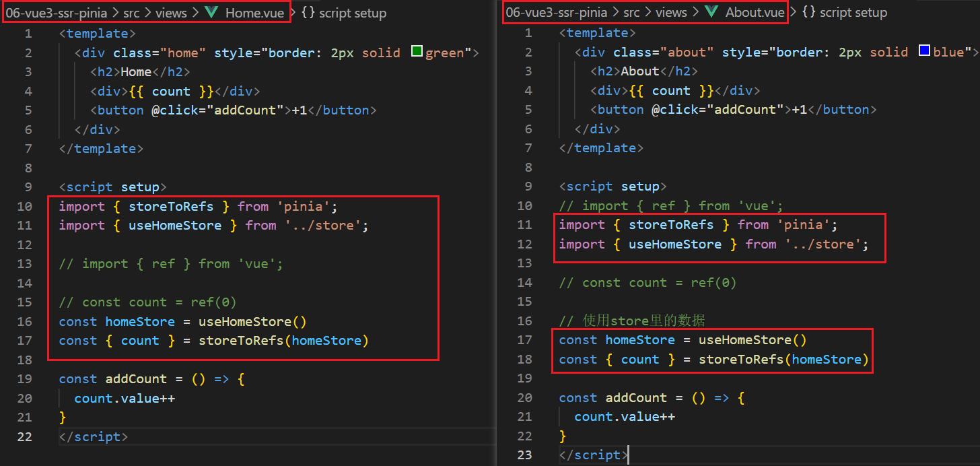The image size is (980, 466).
Task: Open the blue color swatch in About.vue
Action: pyautogui.click(x=925, y=51)
